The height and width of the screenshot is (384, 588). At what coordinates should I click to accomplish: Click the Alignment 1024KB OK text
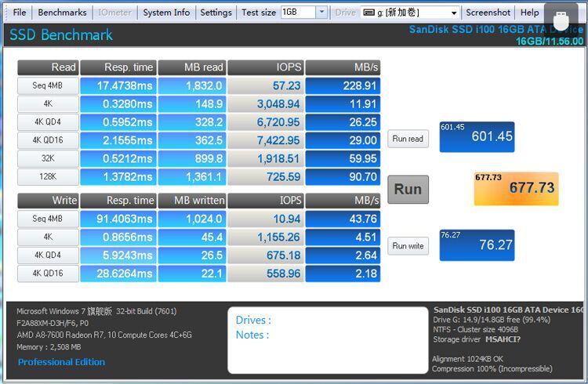467,359
